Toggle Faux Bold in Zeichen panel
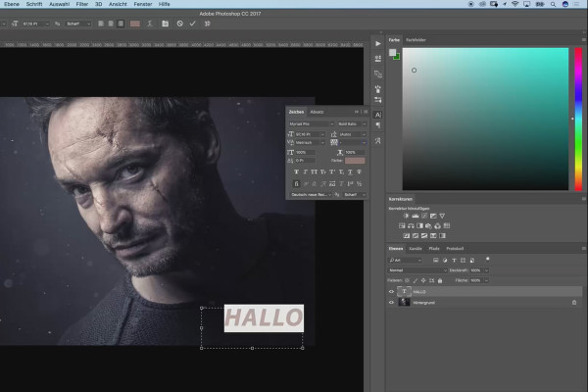Screen dimensions: 588x392 coord(296,172)
